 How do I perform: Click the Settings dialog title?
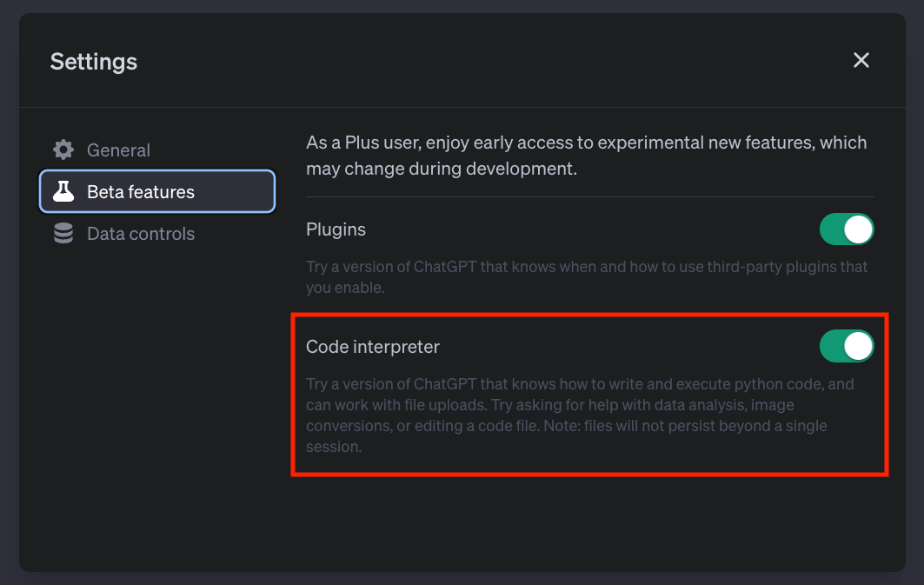[x=93, y=61]
